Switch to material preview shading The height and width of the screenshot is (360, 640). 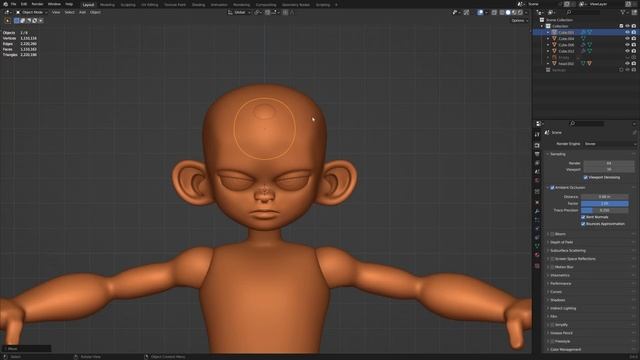tap(514, 12)
